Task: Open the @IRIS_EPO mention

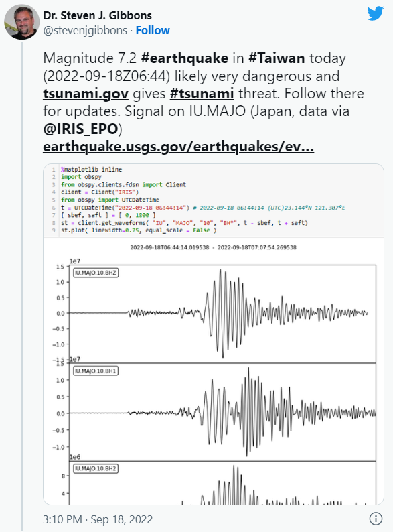Action: (80, 129)
